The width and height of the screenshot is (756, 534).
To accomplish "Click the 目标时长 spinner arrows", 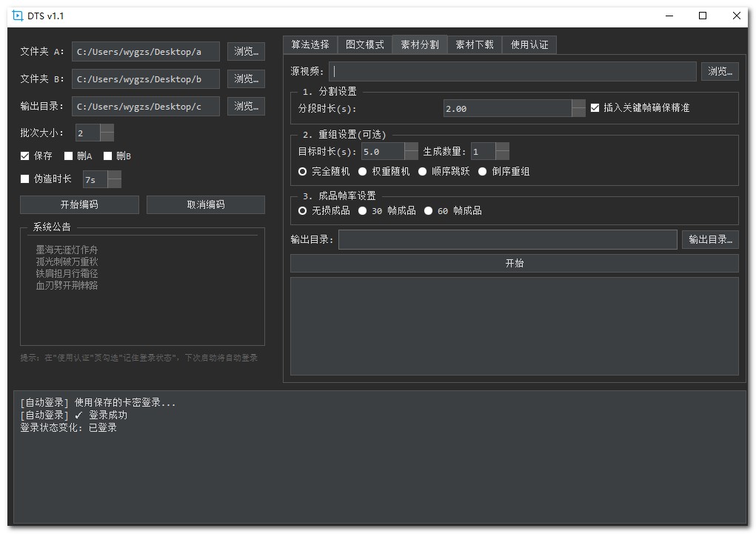I will (411, 151).
